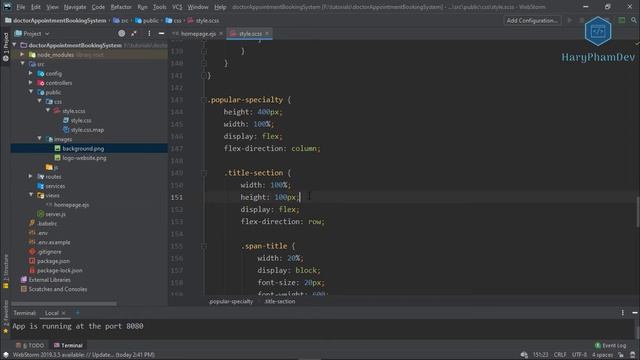
Task: Collapse the public folder
Action: [x=31, y=92]
